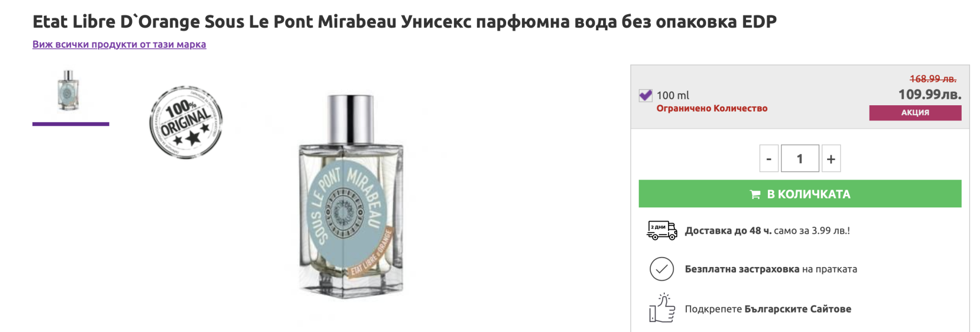Click the АКЦИЯ promotion badge

pos(915,113)
